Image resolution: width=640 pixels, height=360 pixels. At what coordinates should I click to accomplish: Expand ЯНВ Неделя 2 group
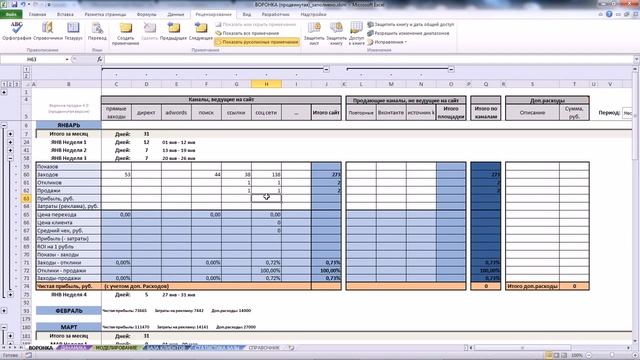pos(10,150)
